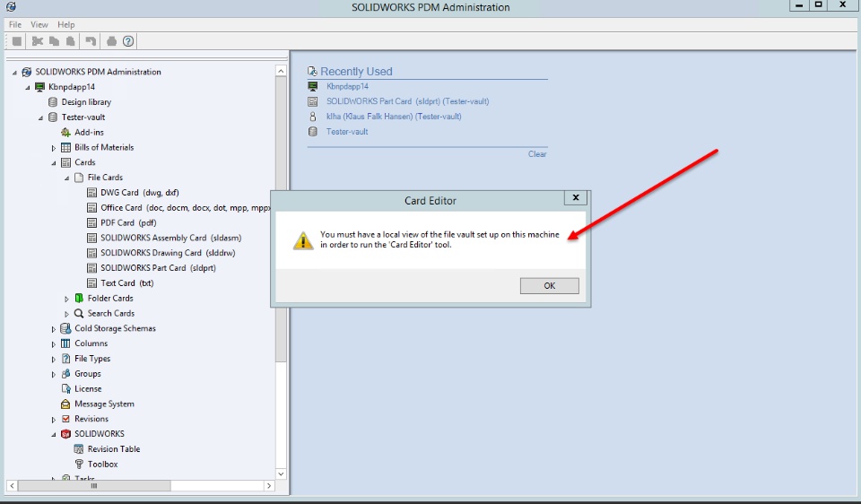
Task: Open klha (Klaus Falk Hansen) recent link
Action: (394, 117)
